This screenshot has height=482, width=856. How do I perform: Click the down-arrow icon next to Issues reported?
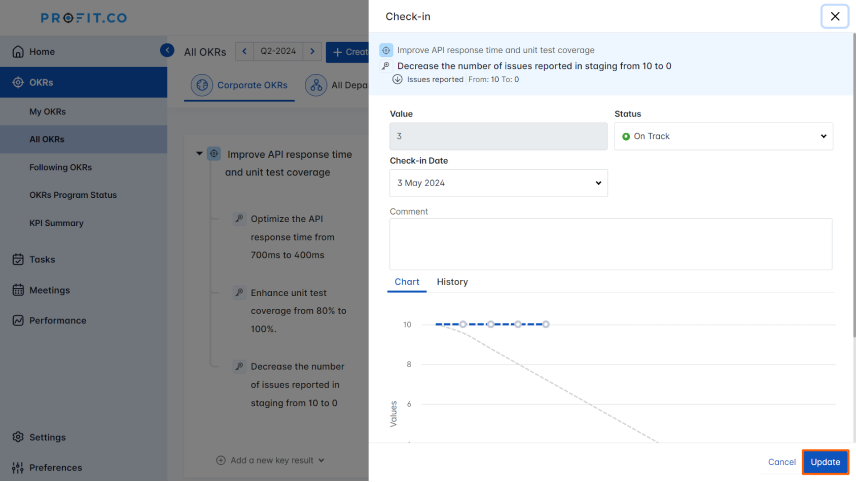click(x=397, y=79)
